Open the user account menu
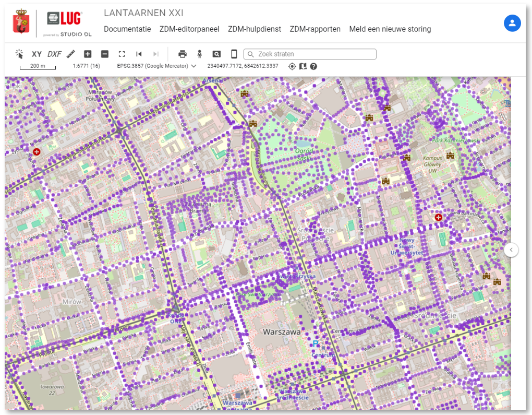The height and width of the screenshot is (415, 532). coord(512,23)
